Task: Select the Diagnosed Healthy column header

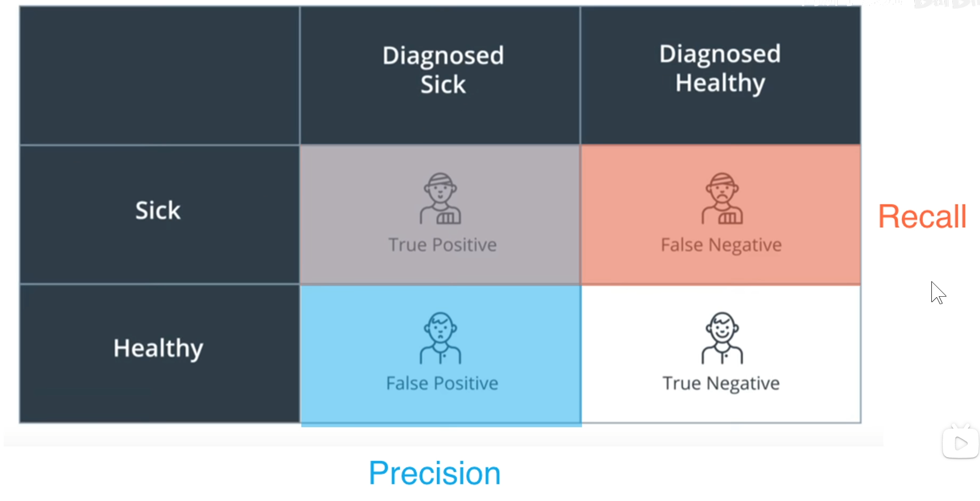Action: 720,68
